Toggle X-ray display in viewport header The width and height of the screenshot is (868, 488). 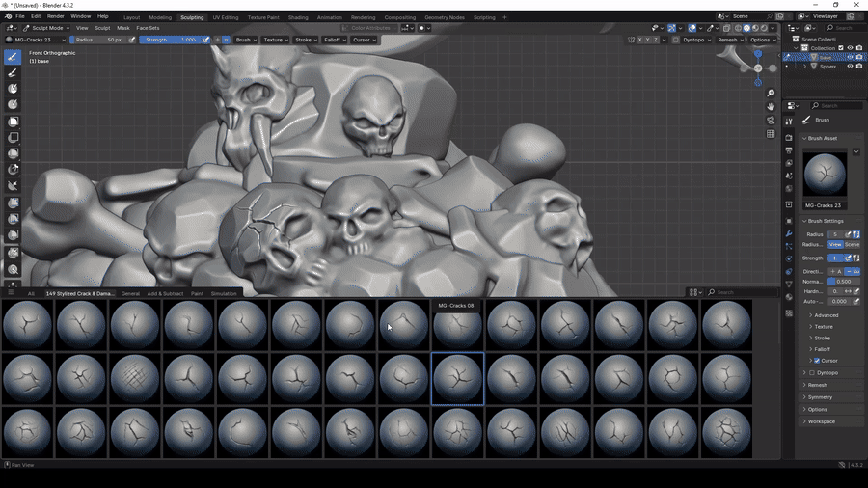click(726, 28)
